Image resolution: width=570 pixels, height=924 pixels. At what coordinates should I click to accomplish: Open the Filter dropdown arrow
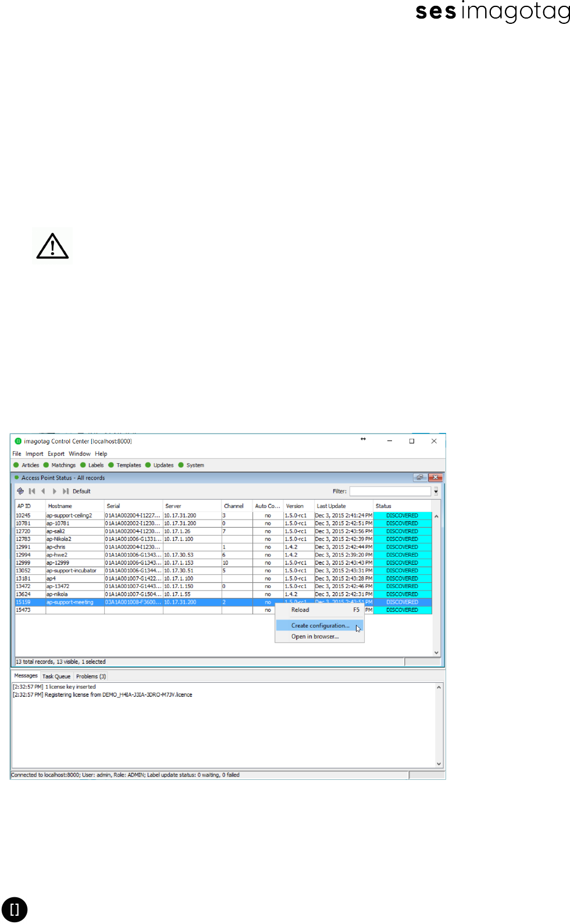(x=436, y=492)
